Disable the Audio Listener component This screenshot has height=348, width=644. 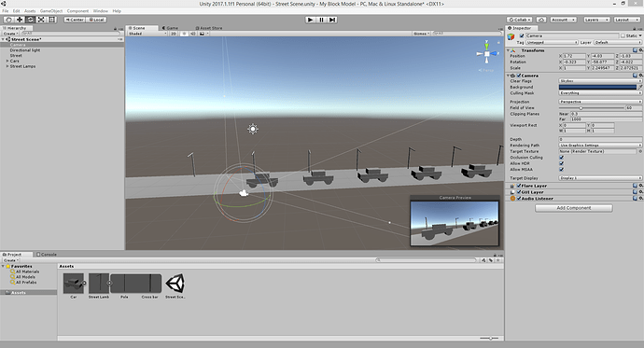[519, 198]
